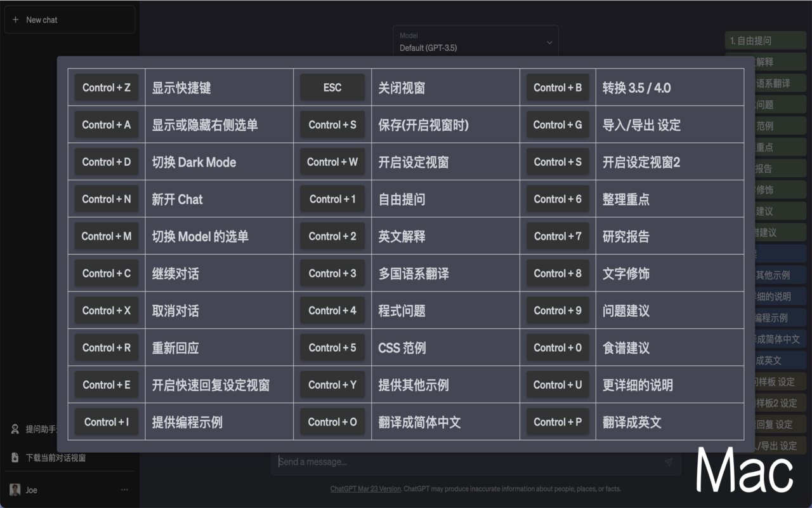The width and height of the screenshot is (812, 508).
Task: Click the Control + I key label
Action: [x=107, y=422]
